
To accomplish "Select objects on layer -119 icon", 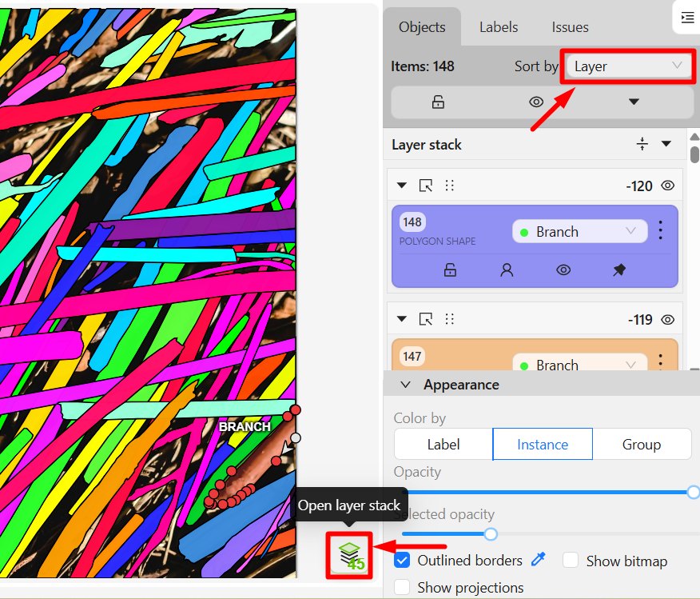I will [x=426, y=319].
